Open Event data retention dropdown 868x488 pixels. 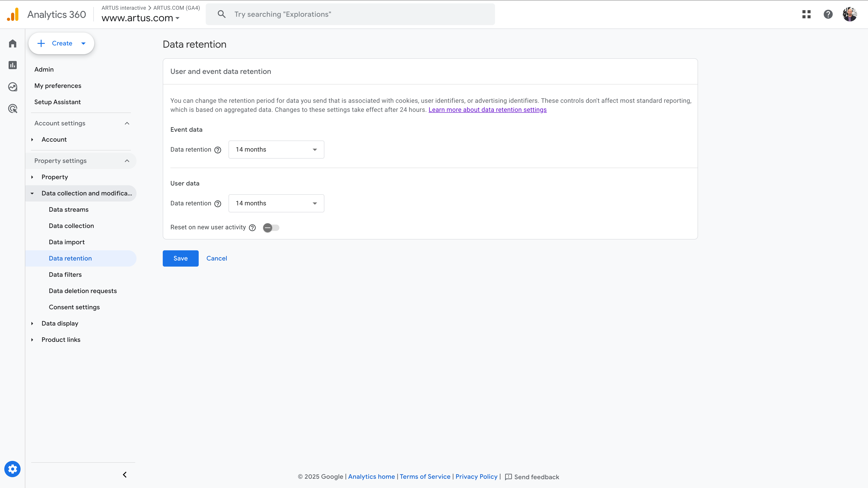pyautogui.click(x=276, y=150)
